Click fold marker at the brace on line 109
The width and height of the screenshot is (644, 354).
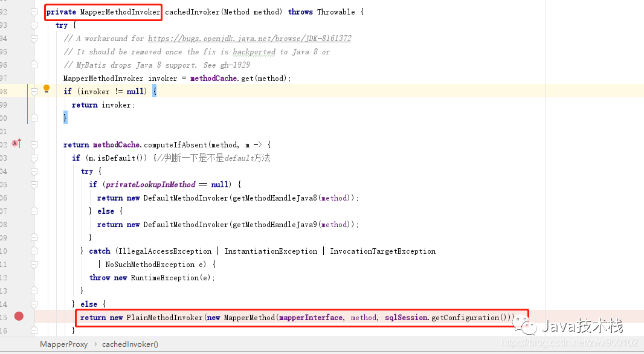34,237
